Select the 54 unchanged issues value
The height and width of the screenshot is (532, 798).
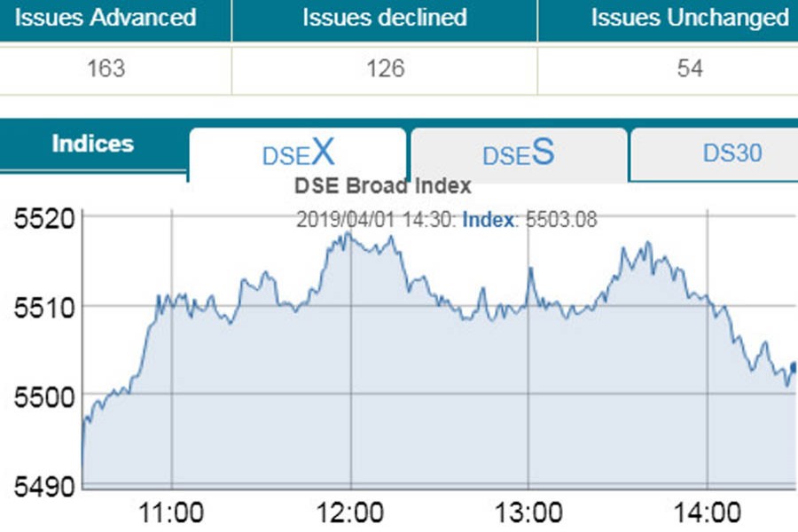click(689, 68)
